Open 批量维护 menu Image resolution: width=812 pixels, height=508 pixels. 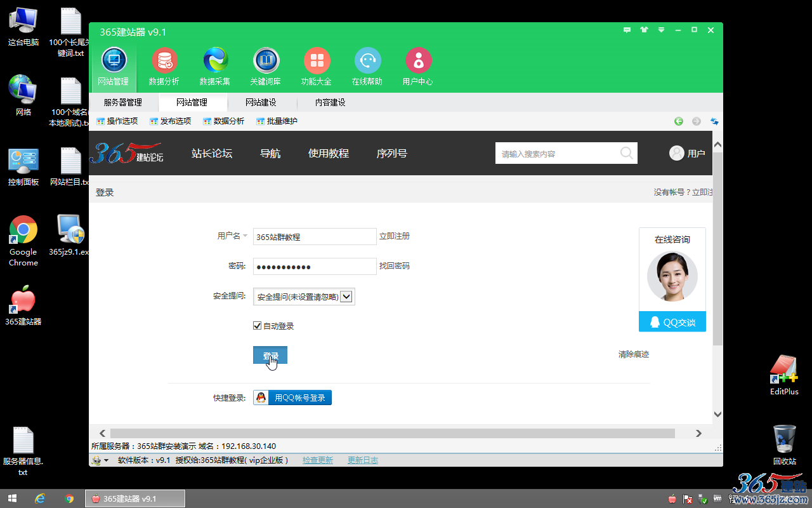(277, 121)
